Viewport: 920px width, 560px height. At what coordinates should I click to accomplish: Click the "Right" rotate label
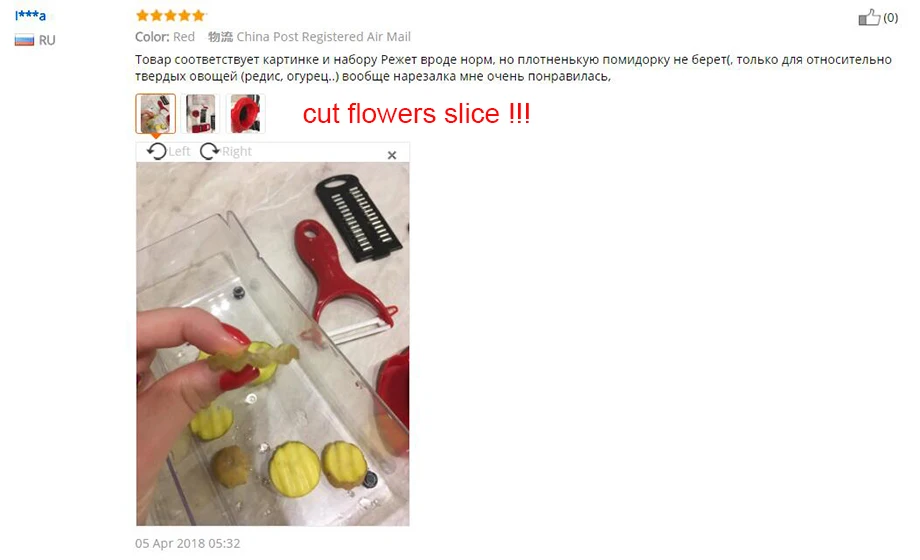click(236, 151)
